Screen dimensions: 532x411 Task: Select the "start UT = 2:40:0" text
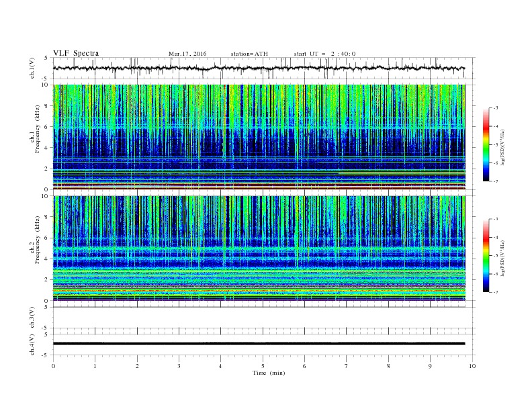click(x=324, y=54)
